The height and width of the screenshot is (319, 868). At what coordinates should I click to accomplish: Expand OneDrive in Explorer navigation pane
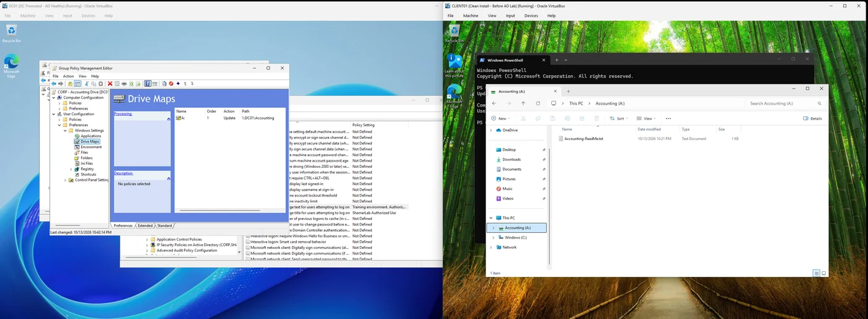click(x=491, y=130)
